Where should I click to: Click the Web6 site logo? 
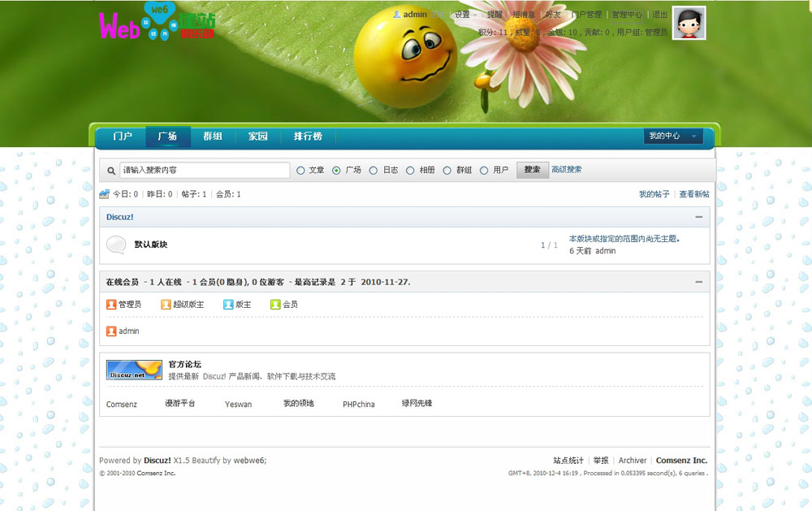click(157, 21)
